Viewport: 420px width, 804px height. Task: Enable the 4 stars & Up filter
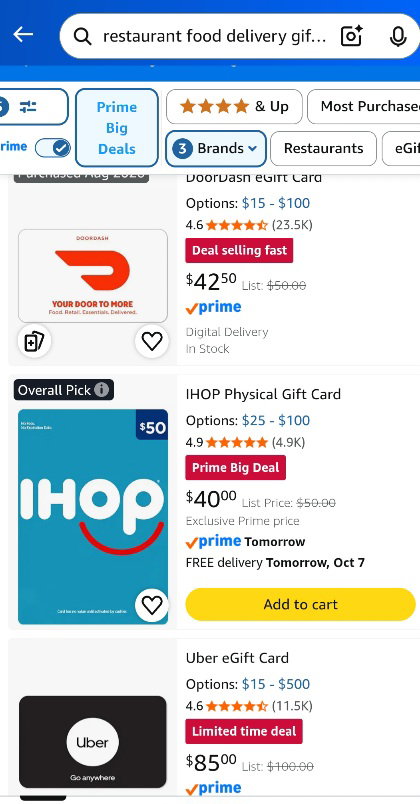click(234, 107)
